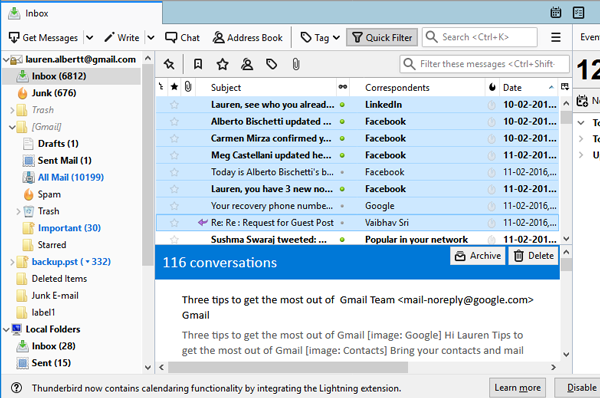
Task: Sort by Date column header
Action: pyautogui.click(x=528, y=87)
